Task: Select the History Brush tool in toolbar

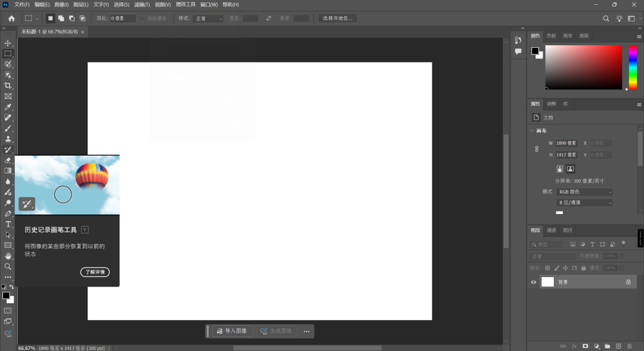Action: 8,150
